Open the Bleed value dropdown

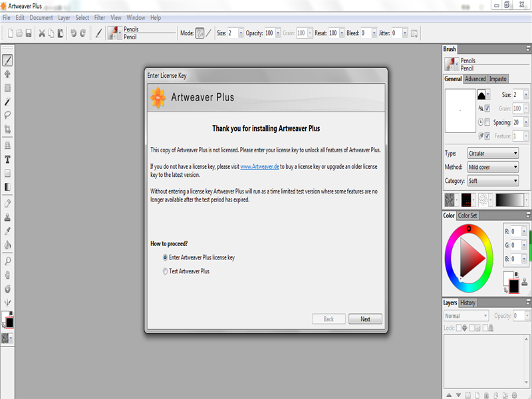(x=374, y=33)
